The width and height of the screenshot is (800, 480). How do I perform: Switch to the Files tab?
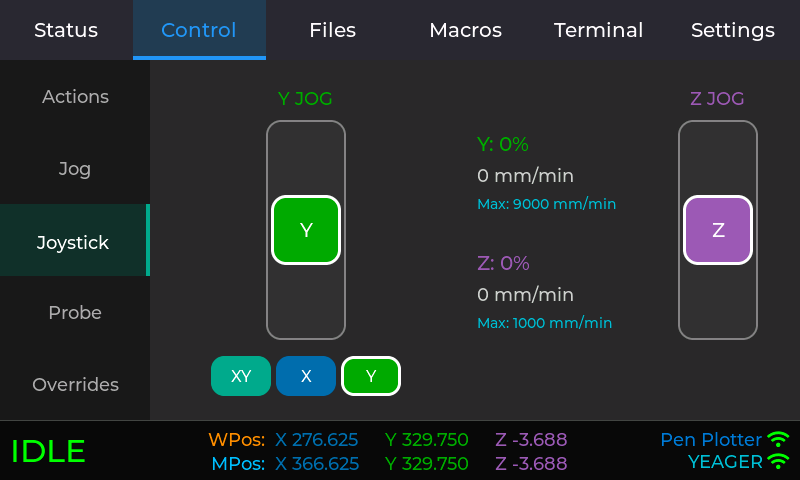(x=332, y=30)
